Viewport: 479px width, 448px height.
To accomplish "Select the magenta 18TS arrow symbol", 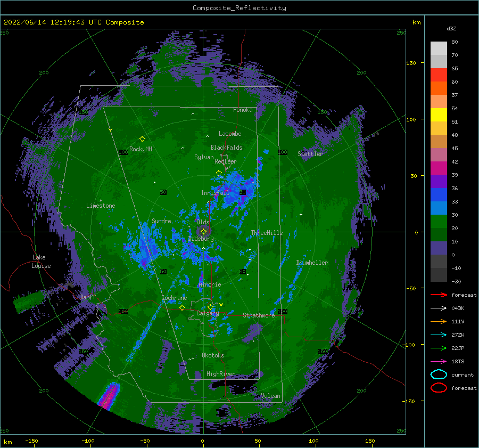I will [439, 362].
